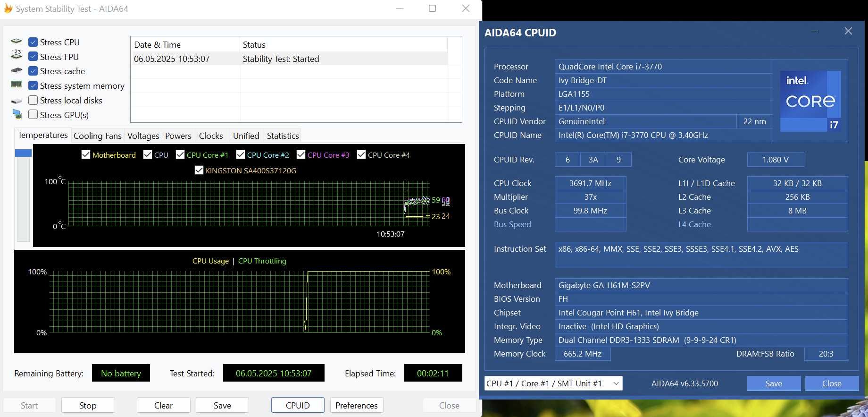868x417 pixels.
Task: Click the Clear button
Action: pyautogui.click(x=163, y=405)
